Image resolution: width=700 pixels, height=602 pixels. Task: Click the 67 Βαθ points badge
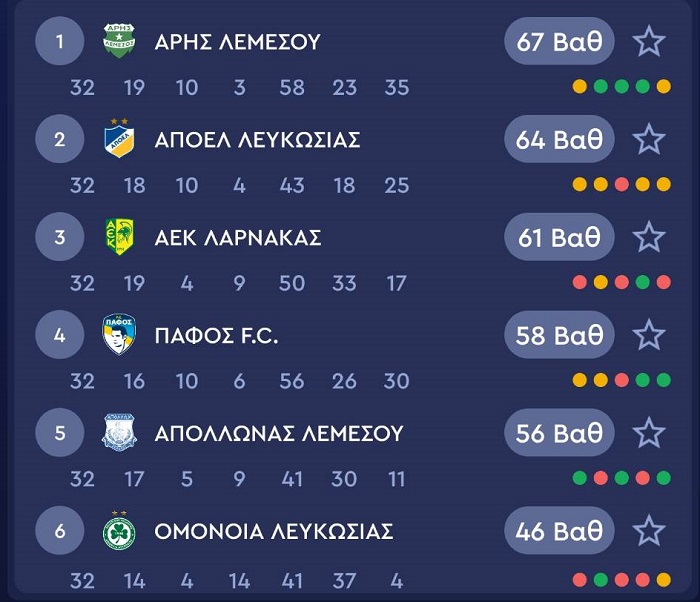559,42
